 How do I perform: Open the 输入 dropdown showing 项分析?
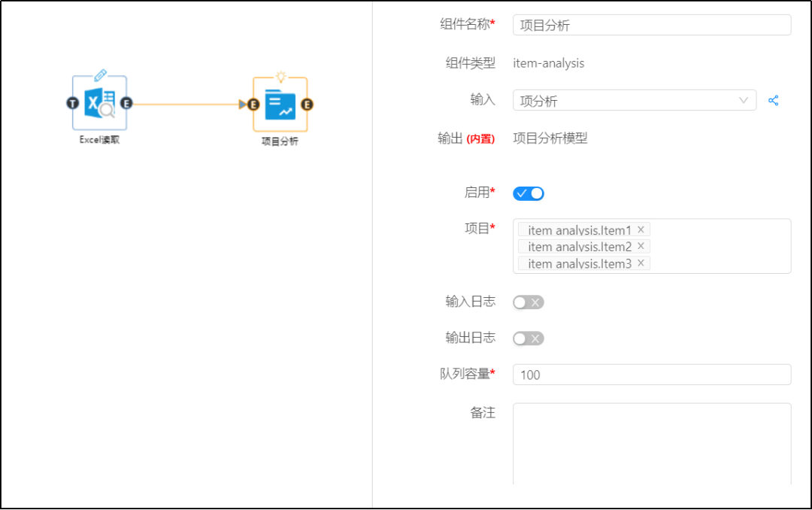tap(634, 100)
